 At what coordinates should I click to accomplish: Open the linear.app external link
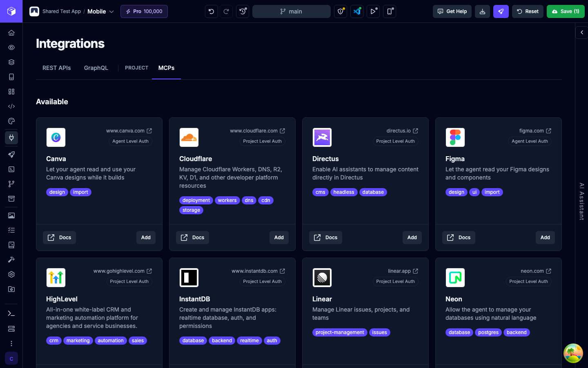403,271
